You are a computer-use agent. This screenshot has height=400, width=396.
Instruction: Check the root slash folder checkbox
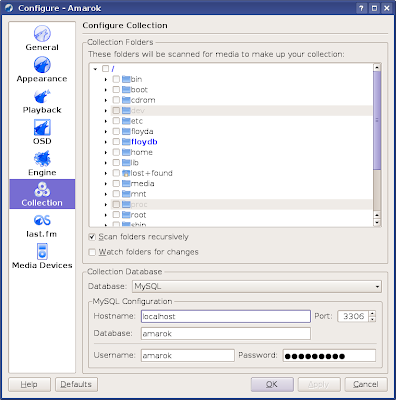pos(106,69)
